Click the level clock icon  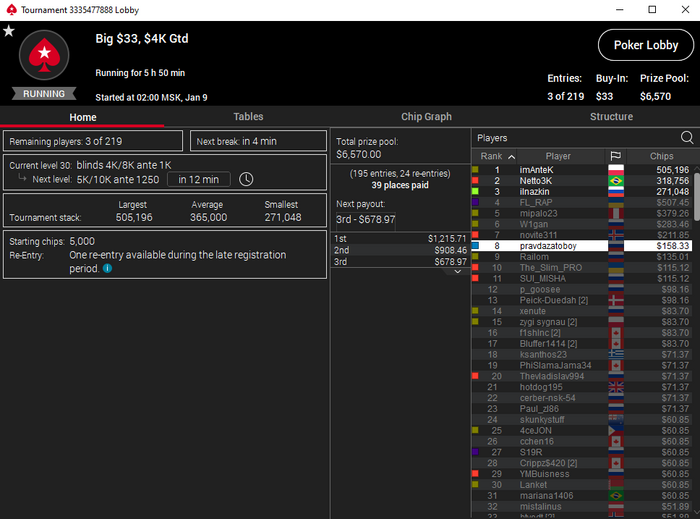point(246,179)
